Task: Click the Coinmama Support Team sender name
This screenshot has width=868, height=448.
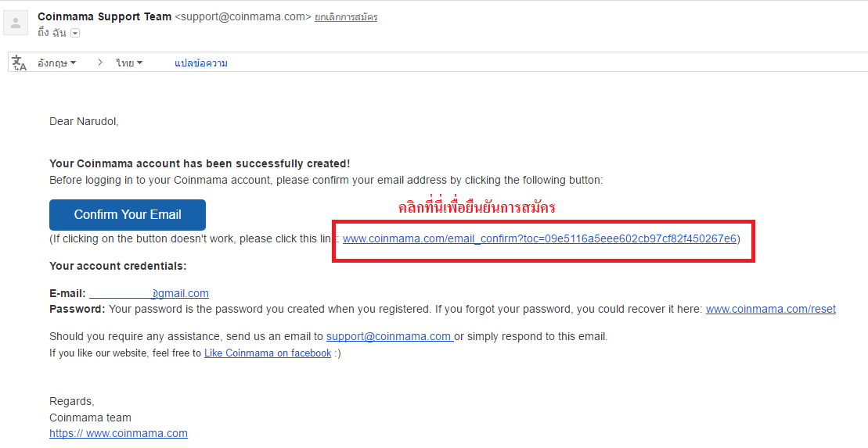Action: 105,16
